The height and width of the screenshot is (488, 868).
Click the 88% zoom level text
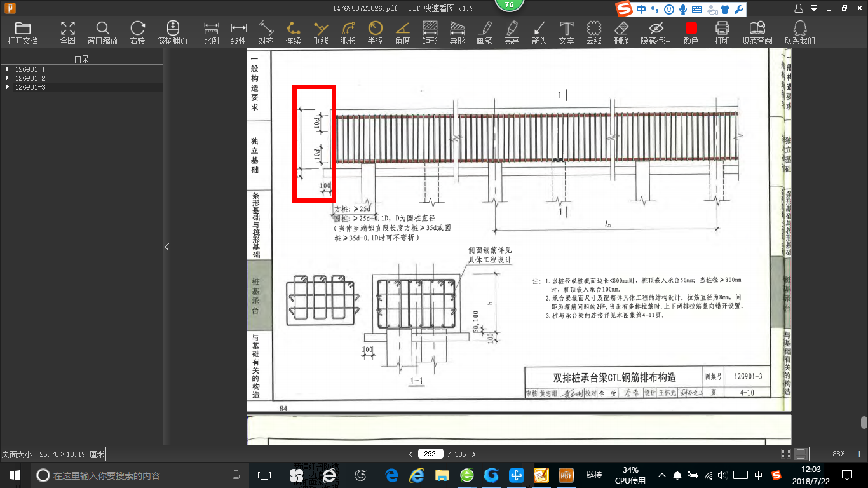(x=838, y=454)
